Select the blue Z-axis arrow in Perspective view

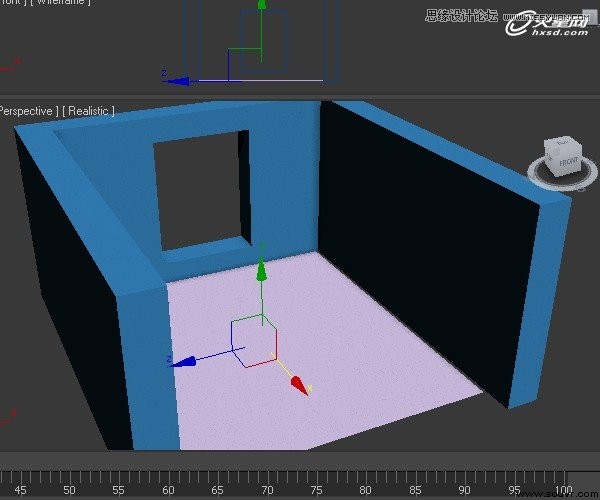179,361
